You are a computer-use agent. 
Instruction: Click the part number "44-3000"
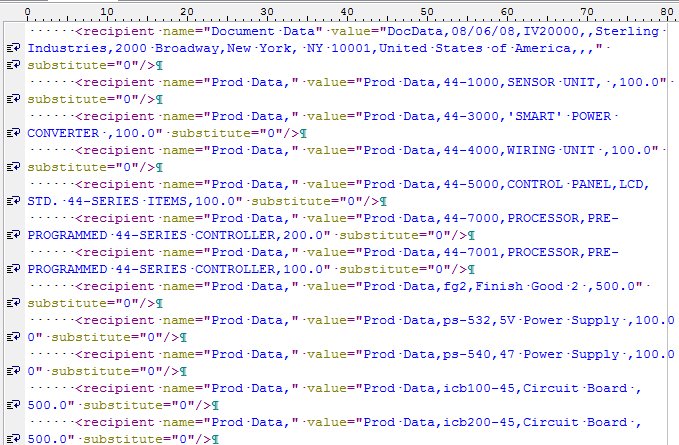click(471, 116)
